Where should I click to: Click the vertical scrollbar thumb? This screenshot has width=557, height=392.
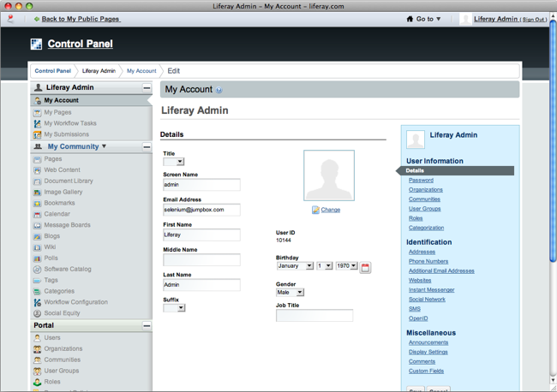553,141
